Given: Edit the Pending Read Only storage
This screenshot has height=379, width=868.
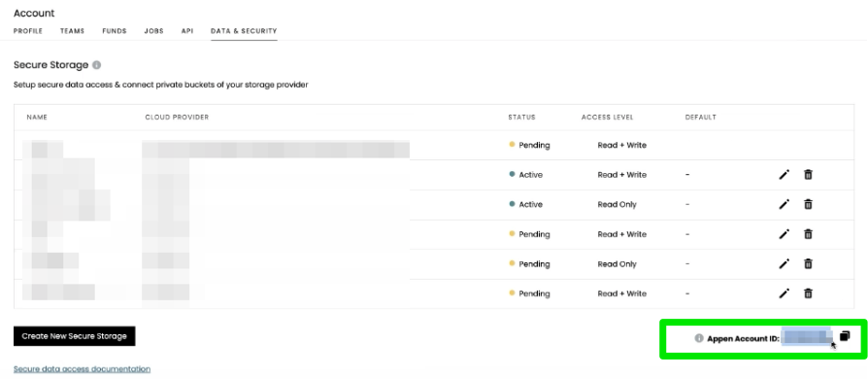Looking at the screenshot, I should coord(784,263).
